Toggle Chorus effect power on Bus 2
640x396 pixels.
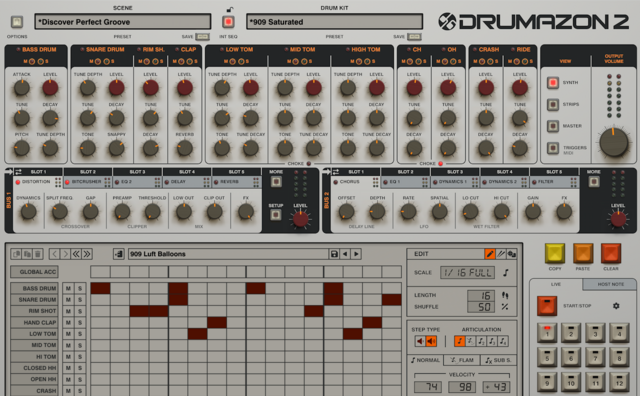[336, 182]
